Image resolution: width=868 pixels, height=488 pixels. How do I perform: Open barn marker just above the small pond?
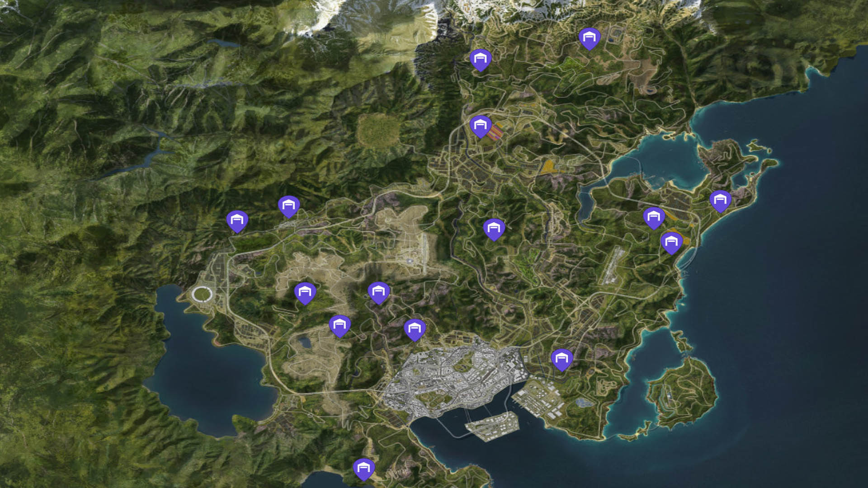(340, 326)
